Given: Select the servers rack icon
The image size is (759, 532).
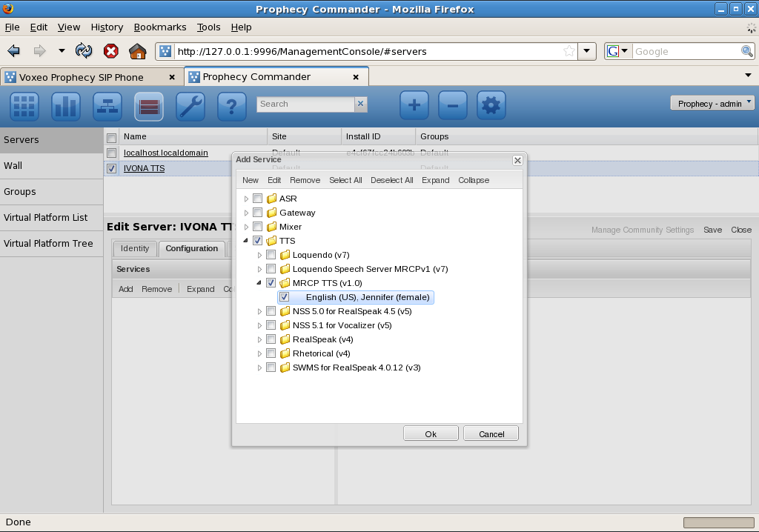Looking at the screenshot, I should coord(148,105).
